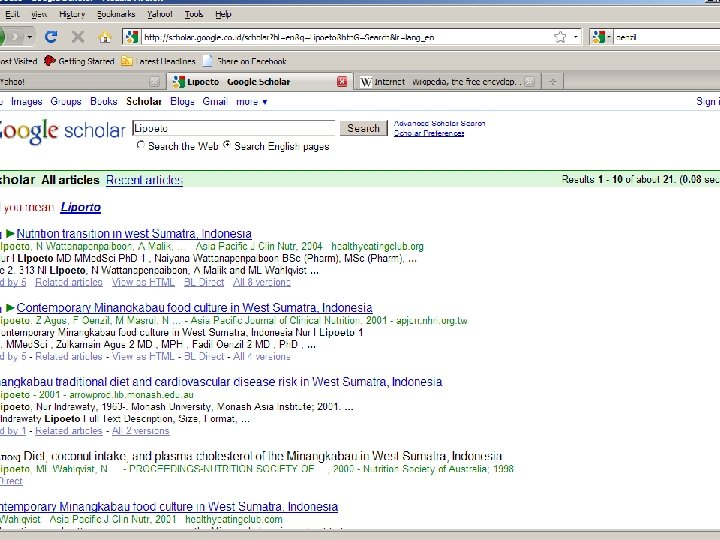This screenshot has width=720, height=540.
Task: Go to Gmail
Action: pyautogui.click(x=215, y=101)
